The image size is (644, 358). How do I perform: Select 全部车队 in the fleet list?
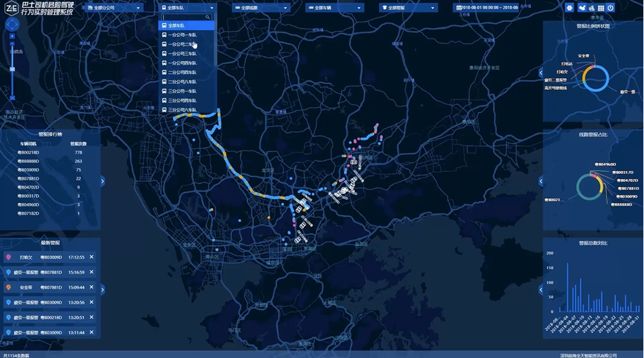point(187,25)
